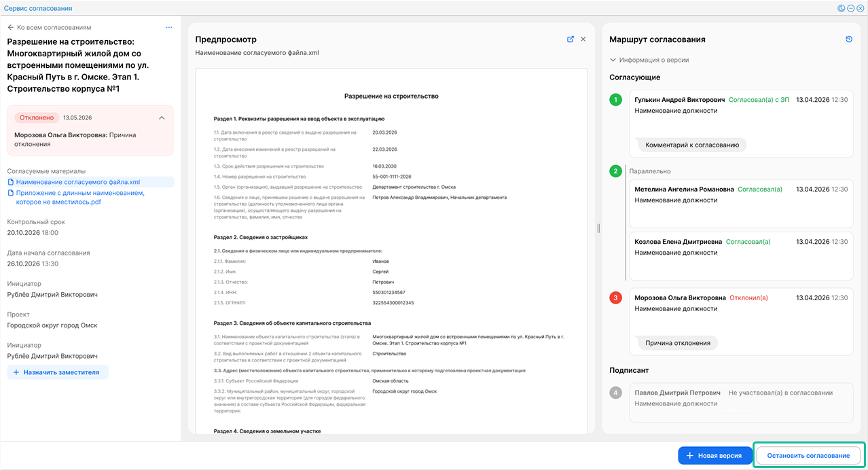Collapse the Отклонено status card chevron
The image size is (868, 470).
162,117
